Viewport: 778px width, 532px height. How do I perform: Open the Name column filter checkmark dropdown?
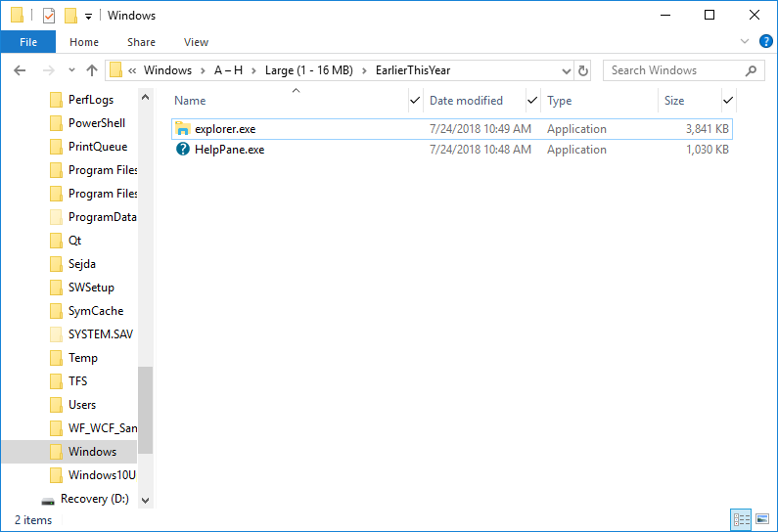pyautogui.click(x=415, y=101)
